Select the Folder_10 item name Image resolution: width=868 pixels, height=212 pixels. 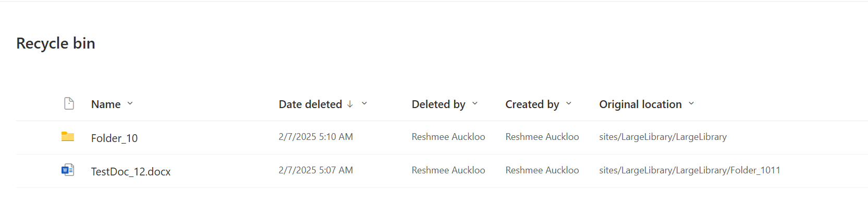[x=114, y=138]
